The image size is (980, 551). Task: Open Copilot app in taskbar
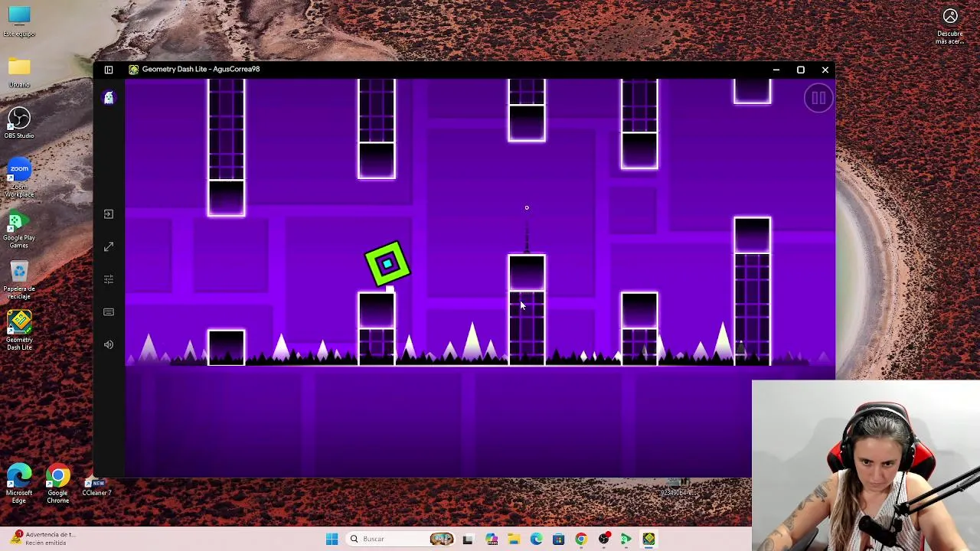coord(492,539)
